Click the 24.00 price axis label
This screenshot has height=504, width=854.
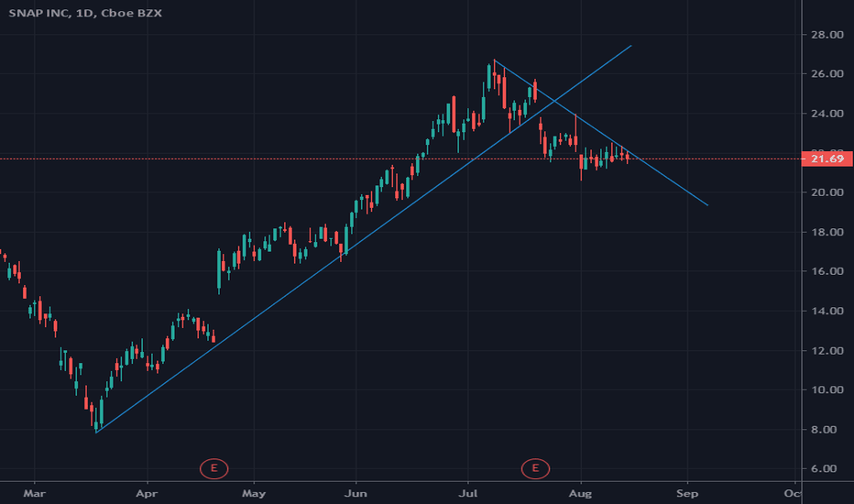click(827, 114)
